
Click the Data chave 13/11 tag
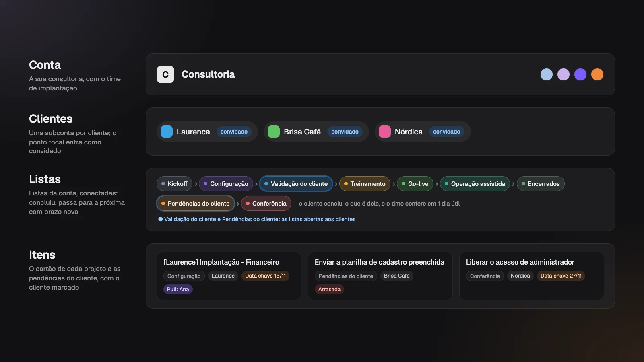click(x=265, y=276)
